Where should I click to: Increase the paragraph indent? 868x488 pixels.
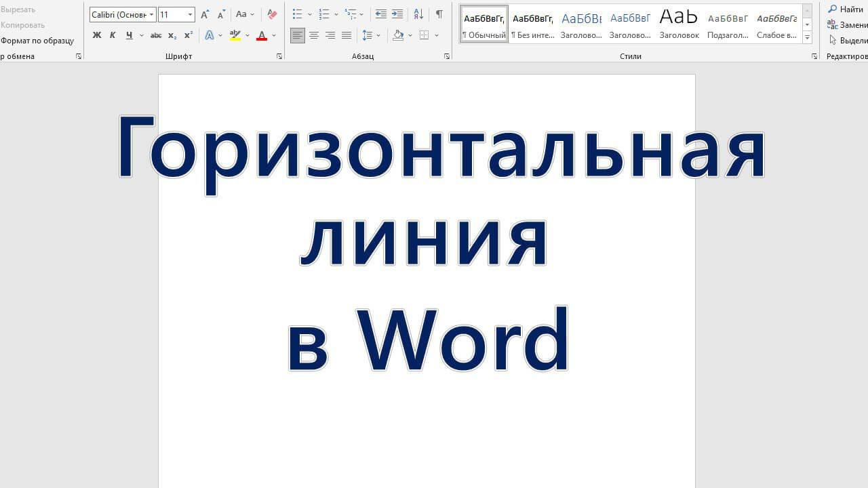coord(397,14)
